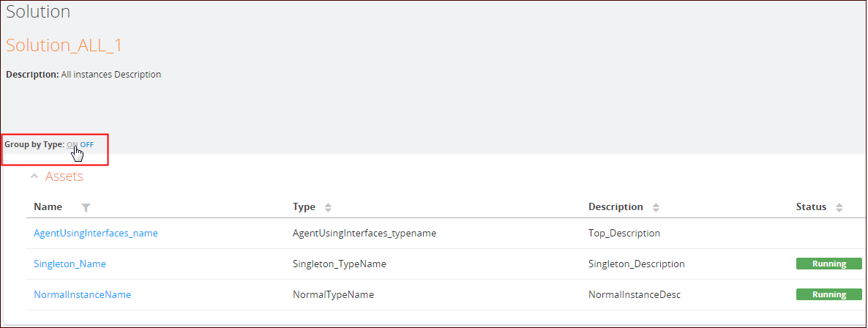Screen dimensions: 868x328
Task: Click the sort arrows next to Status
Action: (x=839, y=207)
